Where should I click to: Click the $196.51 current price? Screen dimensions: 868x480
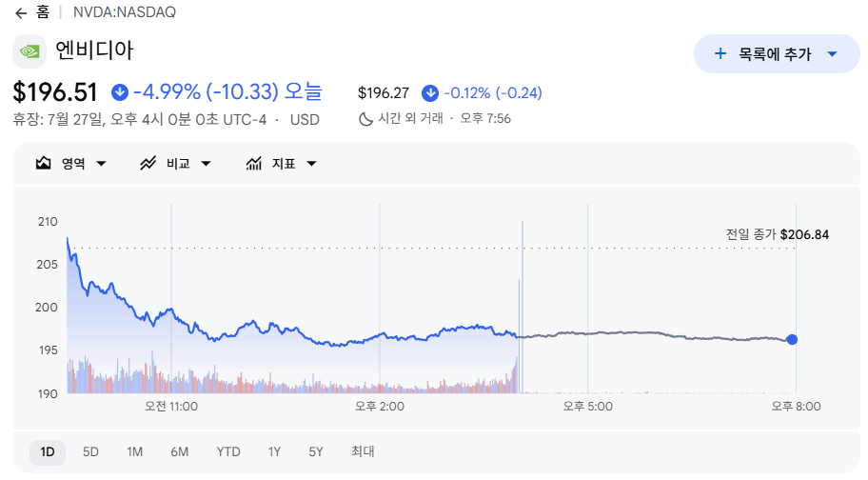(x=55, y=91)
